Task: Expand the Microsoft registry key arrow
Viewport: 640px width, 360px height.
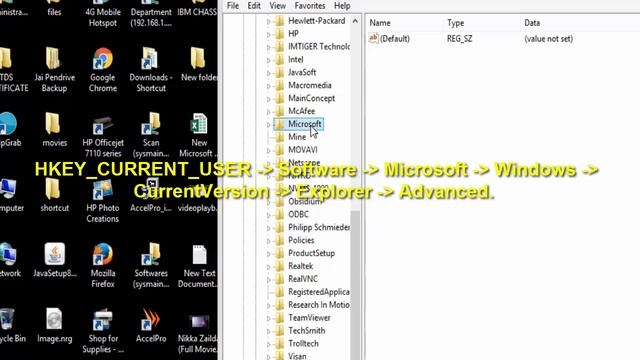Action: coord(269,124)
